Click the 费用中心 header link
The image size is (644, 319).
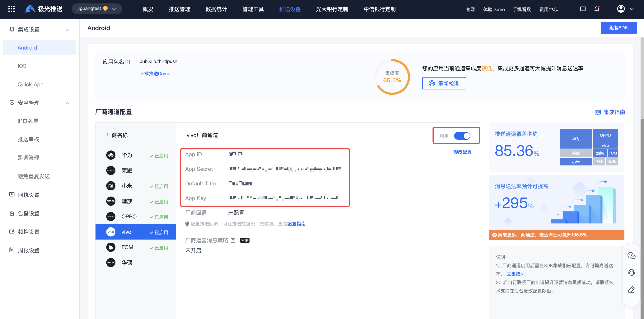[x=548, y=9]
